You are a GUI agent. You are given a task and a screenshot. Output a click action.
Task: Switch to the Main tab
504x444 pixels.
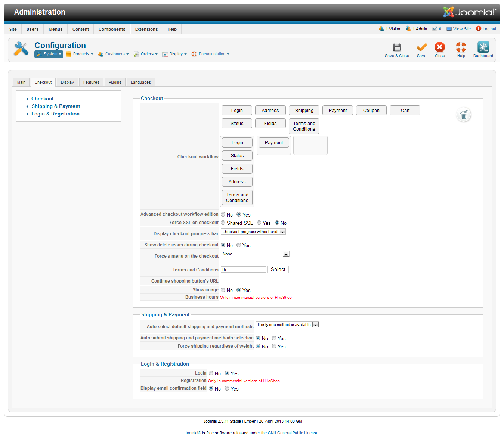tap(21, 82)
